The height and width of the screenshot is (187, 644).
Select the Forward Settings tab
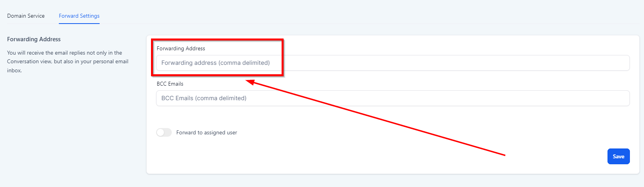[x=79, y=16]
